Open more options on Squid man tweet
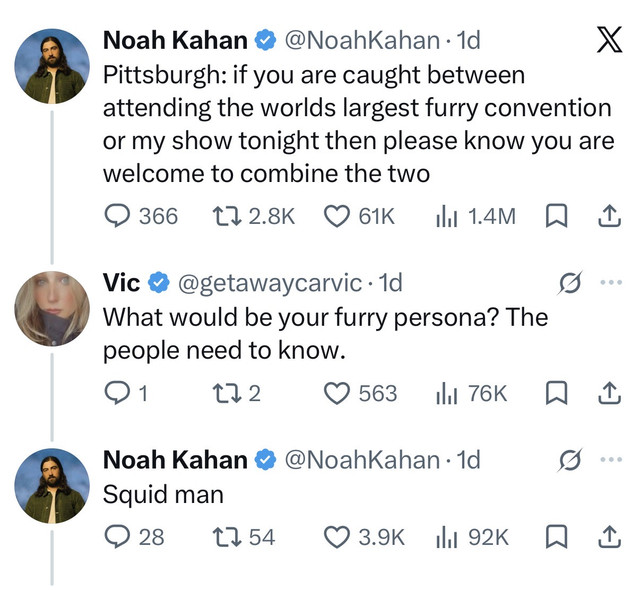Screen dimensions: 640x590 point(611,459)
